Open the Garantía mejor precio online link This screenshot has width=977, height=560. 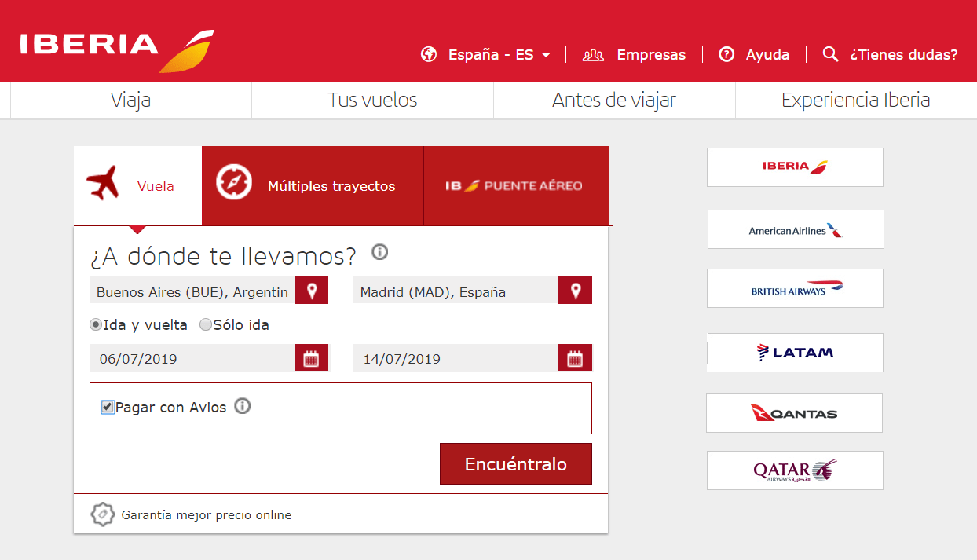pos(206,515)
